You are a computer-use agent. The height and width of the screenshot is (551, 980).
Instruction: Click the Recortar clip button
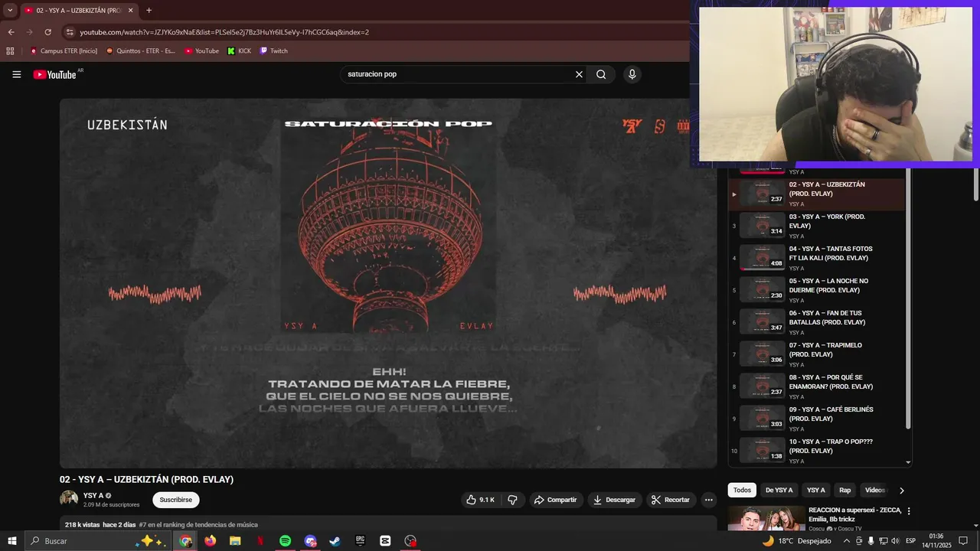pos(671,500)
